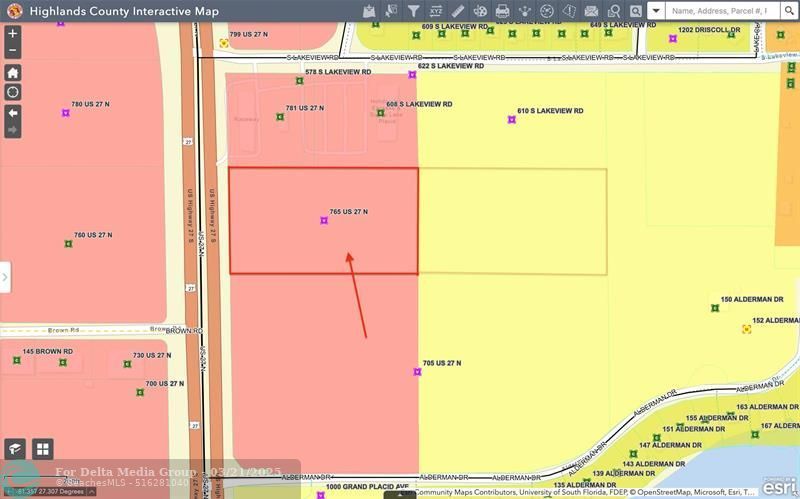This screenshot has width=800, height=499.
Task: Open the XYZ coordinate tool
Action: click(x=436, y=11)
